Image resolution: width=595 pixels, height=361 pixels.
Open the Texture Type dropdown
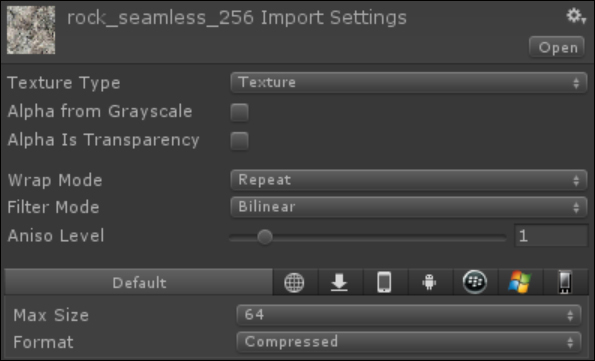tap(409, 82)
